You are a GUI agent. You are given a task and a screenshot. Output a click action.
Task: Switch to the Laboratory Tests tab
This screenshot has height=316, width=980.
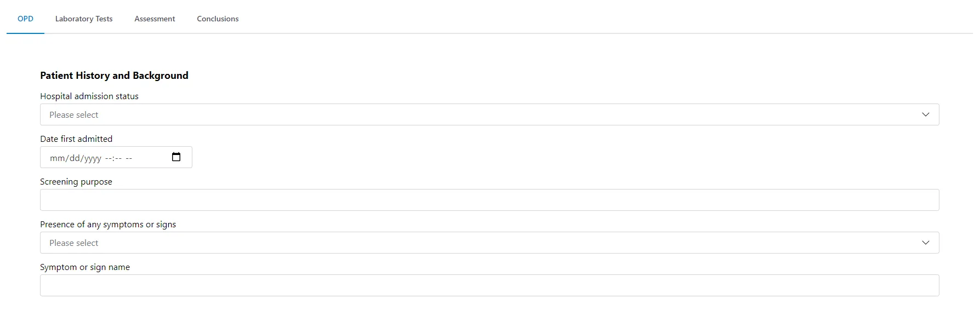click(83, 19)
